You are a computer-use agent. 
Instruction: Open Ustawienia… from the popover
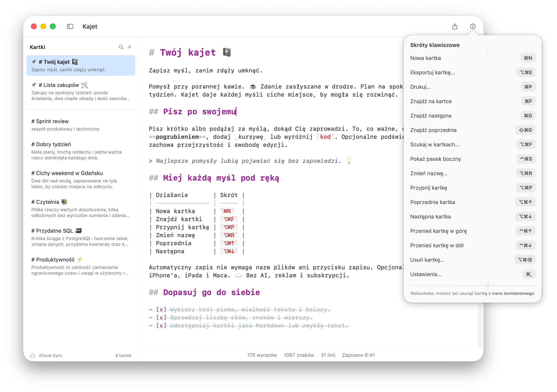pyautogui.click(x=472, y=274)
